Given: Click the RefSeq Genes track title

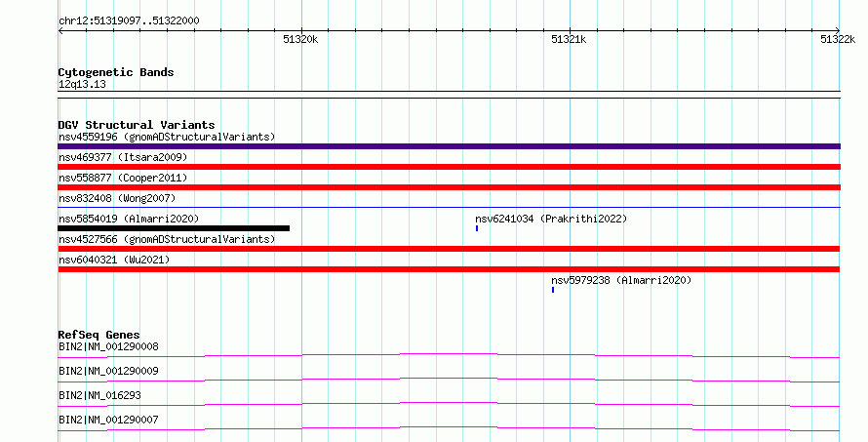Looking at the screenshot, I should (99, 335).
